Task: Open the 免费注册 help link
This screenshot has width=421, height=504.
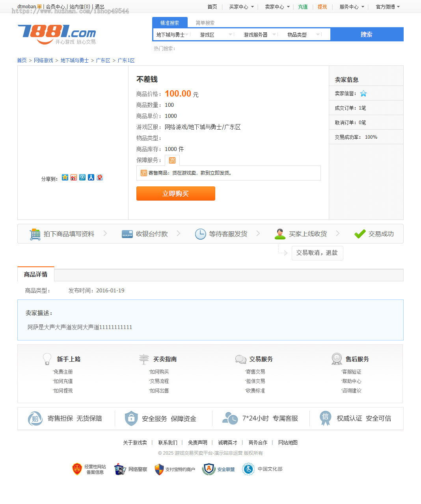Action: coord(63,372)
